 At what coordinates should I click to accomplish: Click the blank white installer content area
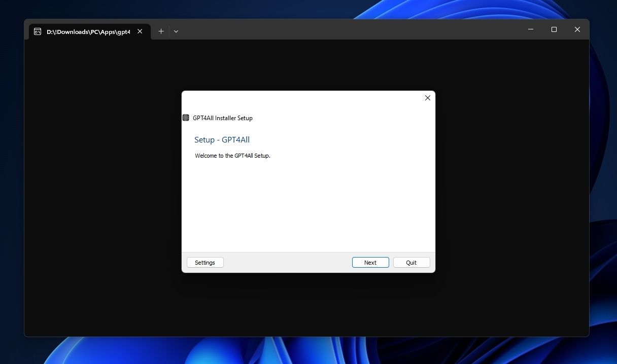coord(308,208)
